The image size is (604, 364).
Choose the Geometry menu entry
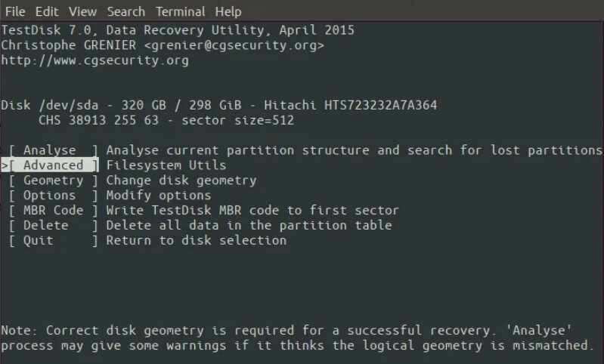click(53, 180)
